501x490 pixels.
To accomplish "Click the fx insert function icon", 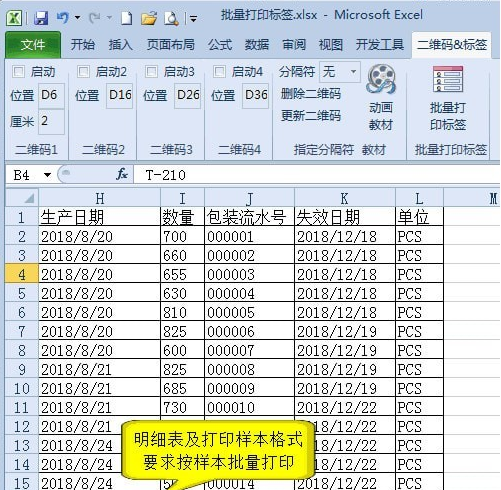I will point(122,174).
